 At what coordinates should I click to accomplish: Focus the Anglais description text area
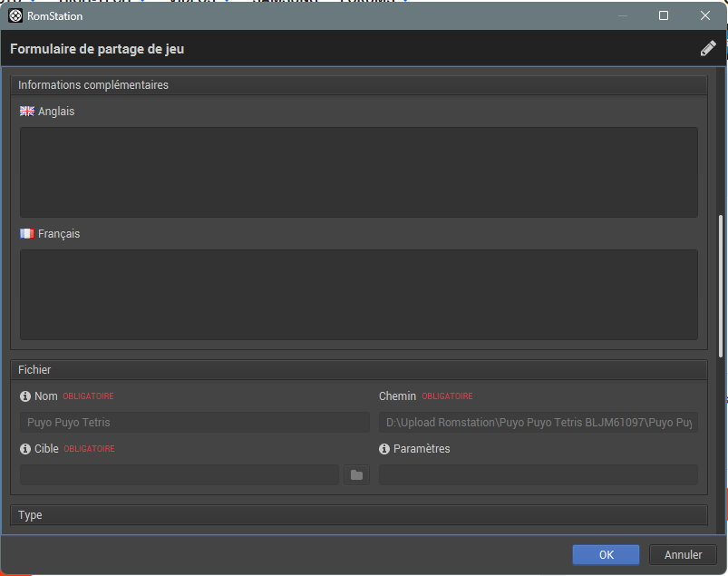pyautogui.click(x=358, y=172)
